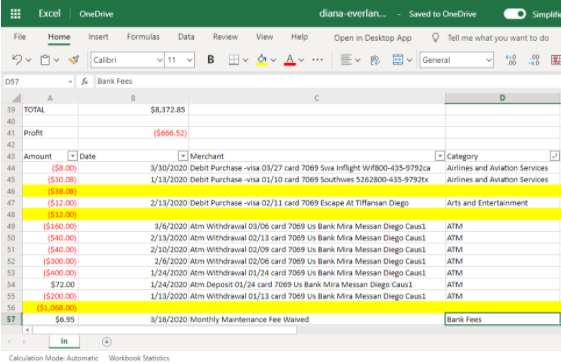Click the Paste clipboard icon

point(45,60)
